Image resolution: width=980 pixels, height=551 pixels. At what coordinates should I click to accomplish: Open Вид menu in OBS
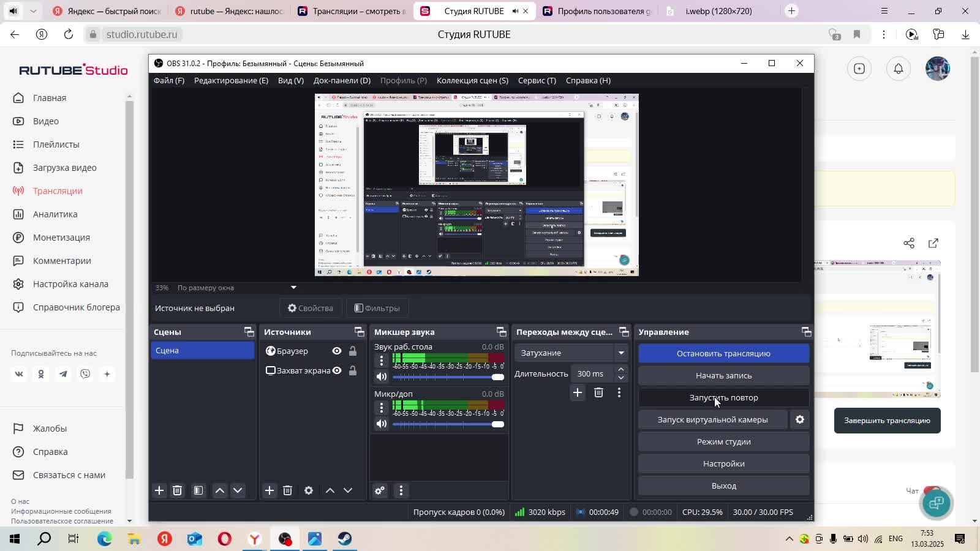[x=291, y=80]
